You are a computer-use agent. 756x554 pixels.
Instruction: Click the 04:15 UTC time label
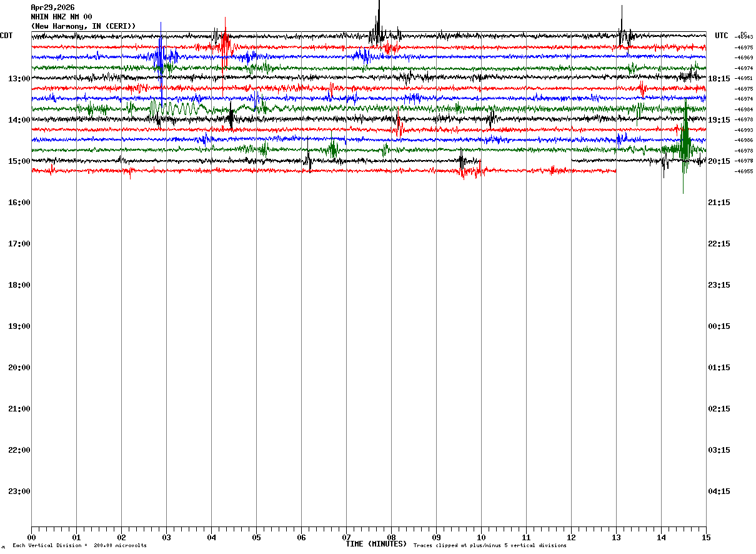pyautogui.click(x=719, y=491)
